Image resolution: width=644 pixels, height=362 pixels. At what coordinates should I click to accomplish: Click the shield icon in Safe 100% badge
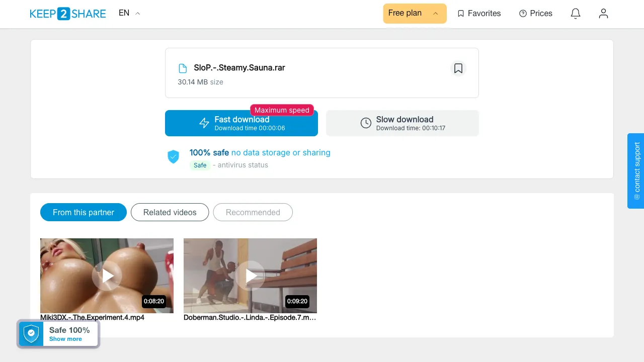(31, 334)
